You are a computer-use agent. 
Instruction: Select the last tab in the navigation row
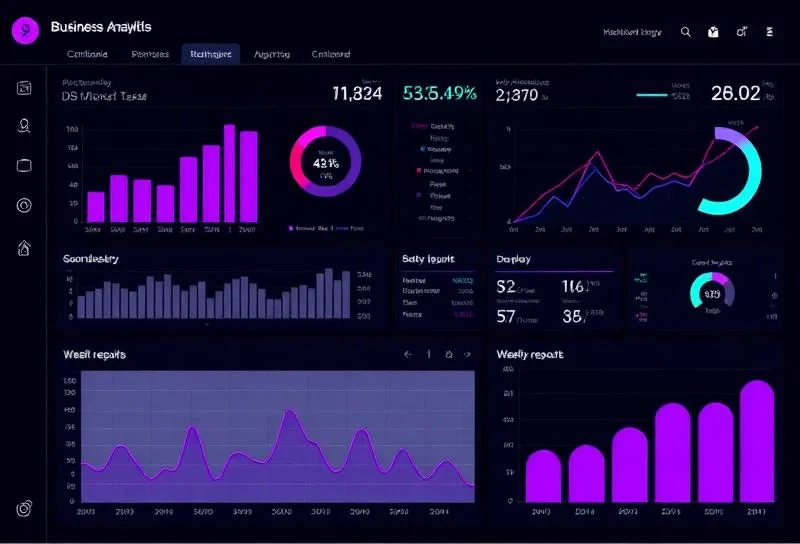331,55
